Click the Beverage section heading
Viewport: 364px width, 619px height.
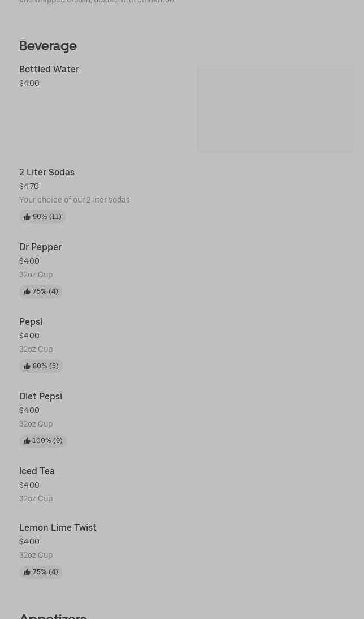(48, 46)
